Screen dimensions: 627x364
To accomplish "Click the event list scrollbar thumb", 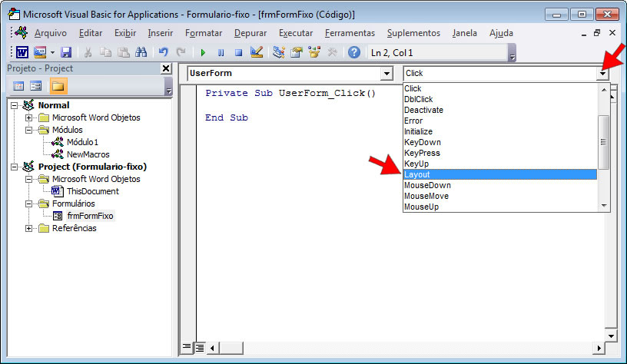I will click(x=603, y=142).
